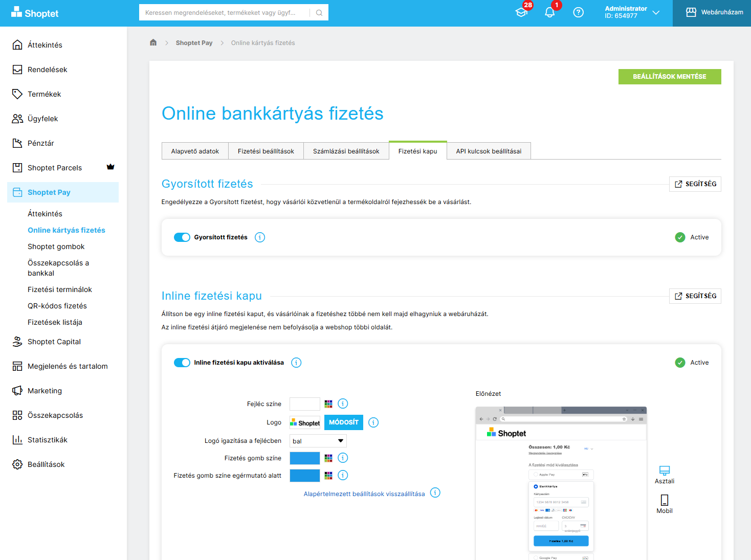Click Shoptet Pay breadcrumb link

[x=194, y=43]
